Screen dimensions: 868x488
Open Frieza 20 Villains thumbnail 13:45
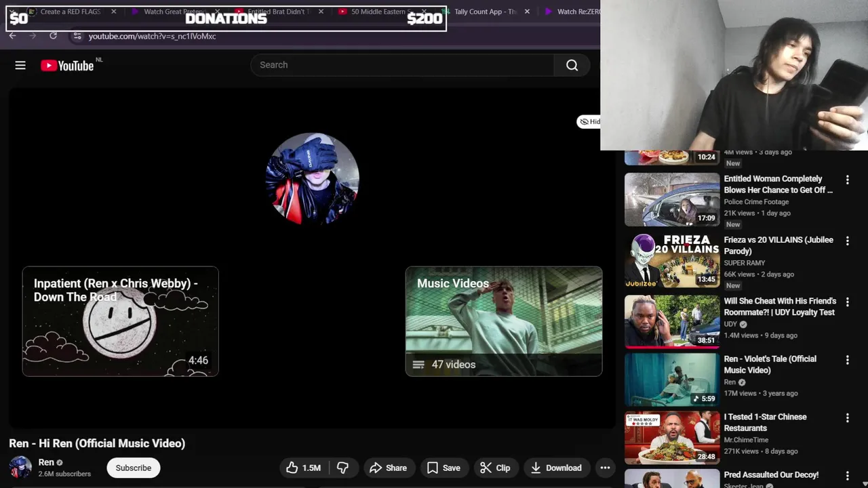[x=672, y=260]
